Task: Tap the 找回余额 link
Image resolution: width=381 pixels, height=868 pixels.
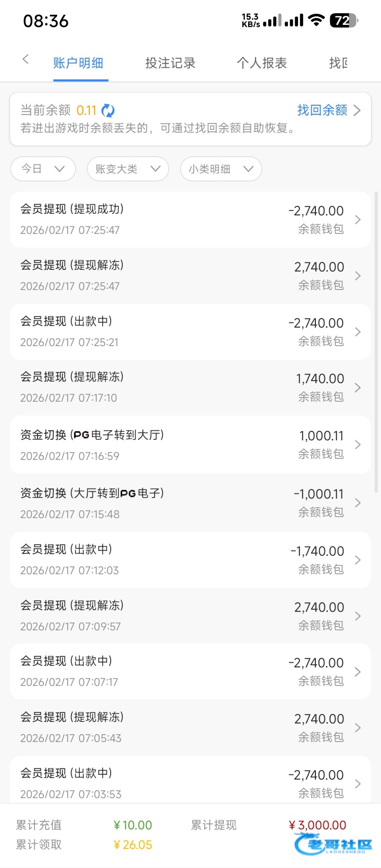Action: click(x=322, y=110)
